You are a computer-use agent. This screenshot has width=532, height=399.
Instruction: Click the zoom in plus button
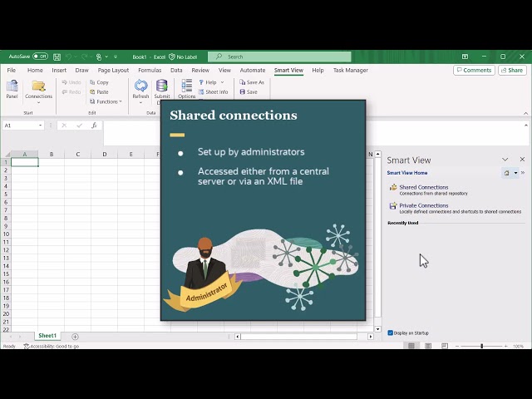point(506,346)
